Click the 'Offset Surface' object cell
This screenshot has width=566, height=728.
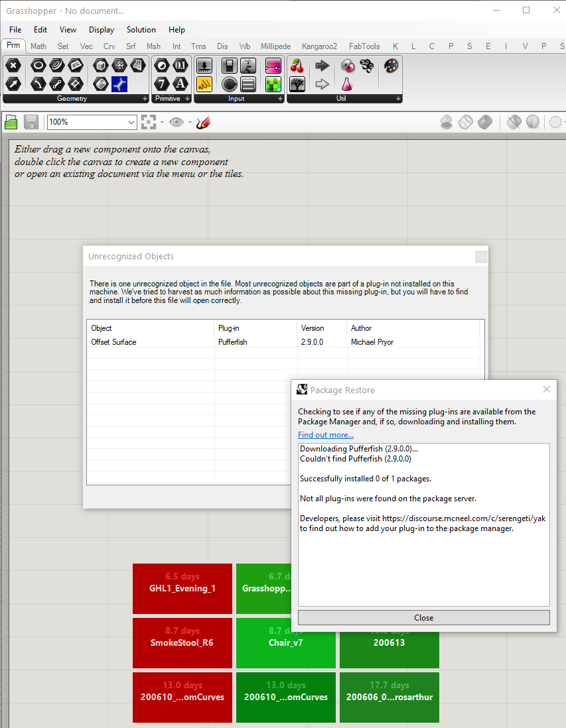[114, 342]
